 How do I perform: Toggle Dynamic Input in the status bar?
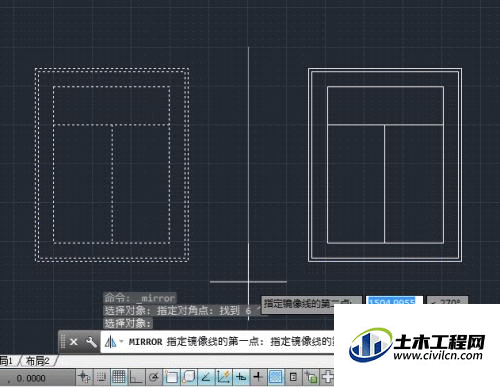pyautogui.click(x=241, y=377)
